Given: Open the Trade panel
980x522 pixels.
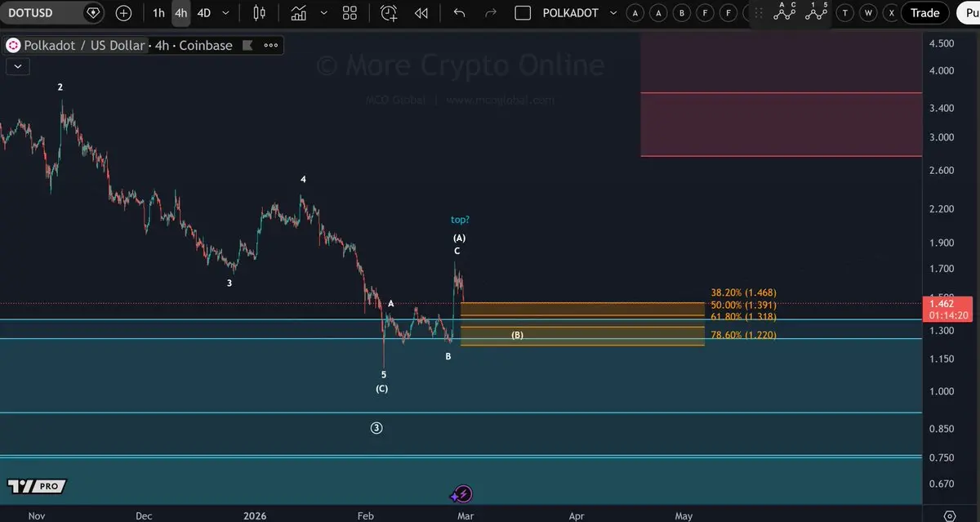Looking at the screenshot, I should coord(925,13).
